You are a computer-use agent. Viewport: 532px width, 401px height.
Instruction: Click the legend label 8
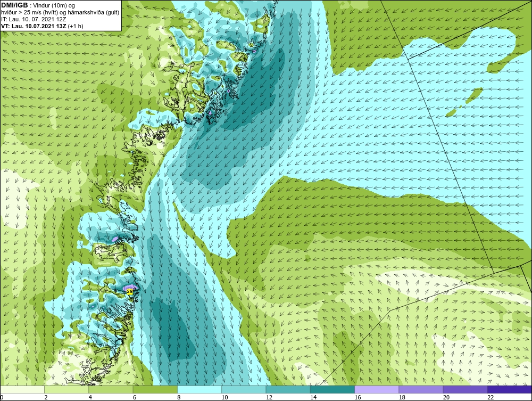[x=179, y=397]
